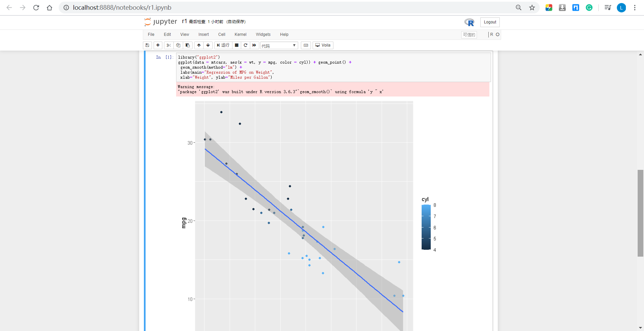Click the trusted notebook indicator (可信的)
This screenshot has height=331, width=644.
click(x=469, y=35)
